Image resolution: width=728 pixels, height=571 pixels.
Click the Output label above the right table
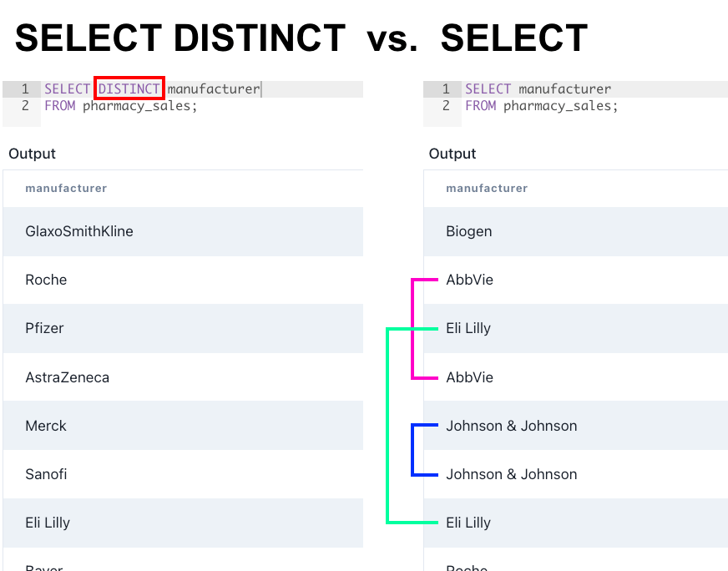tap(452, 154)
